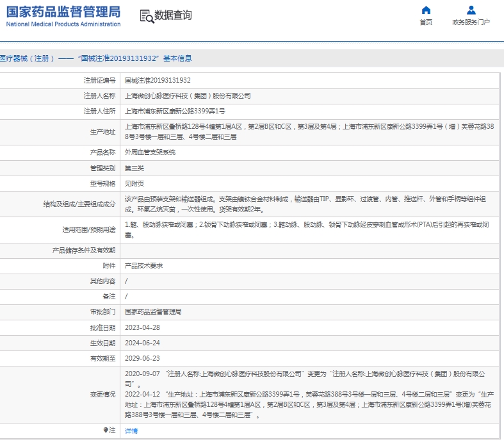Screen dimensions: 504x444
Task: Click the 适用范围/预期用途 label
Action: [x=89, y=230]
